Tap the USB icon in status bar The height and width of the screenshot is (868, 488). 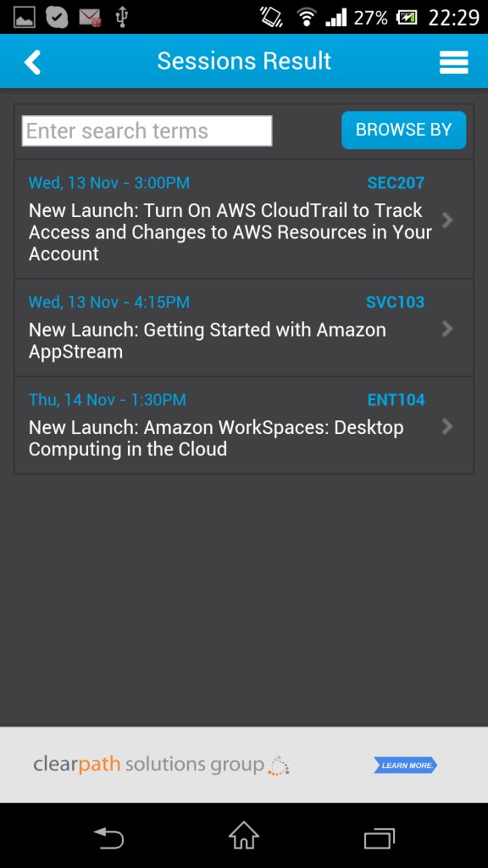pyautogui.click(x=122, y=17)
